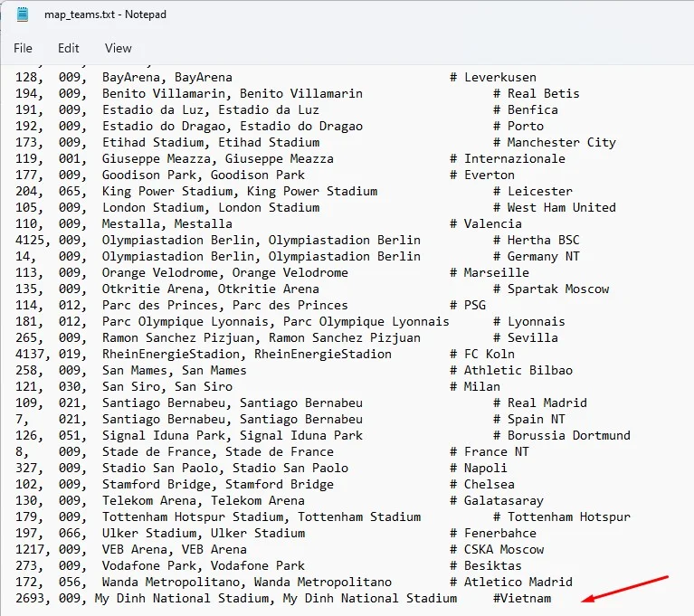
Task: Click the '# Everton' comment
Action: point(482,175)
